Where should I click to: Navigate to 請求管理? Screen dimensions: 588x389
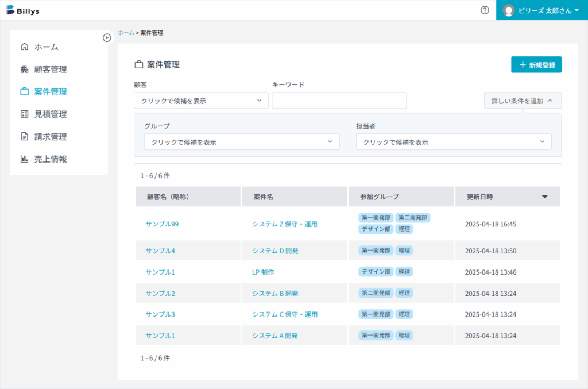pyautogui.click(x=51, y=137)
